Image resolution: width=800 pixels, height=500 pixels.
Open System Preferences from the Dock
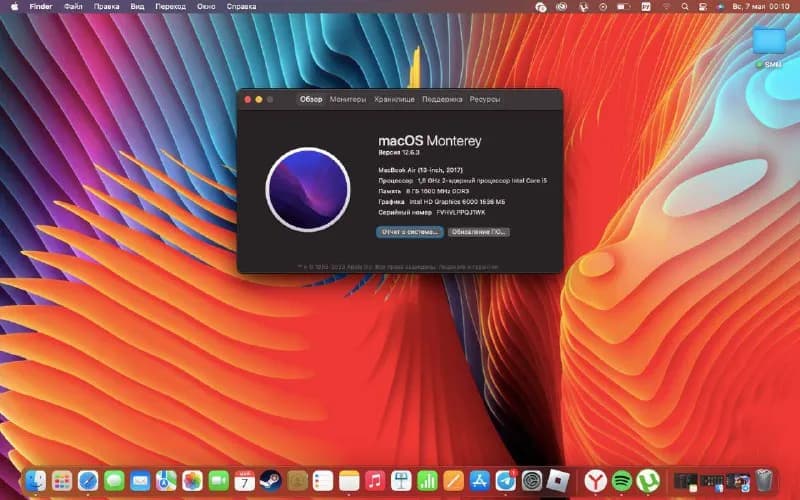(532, 481)
